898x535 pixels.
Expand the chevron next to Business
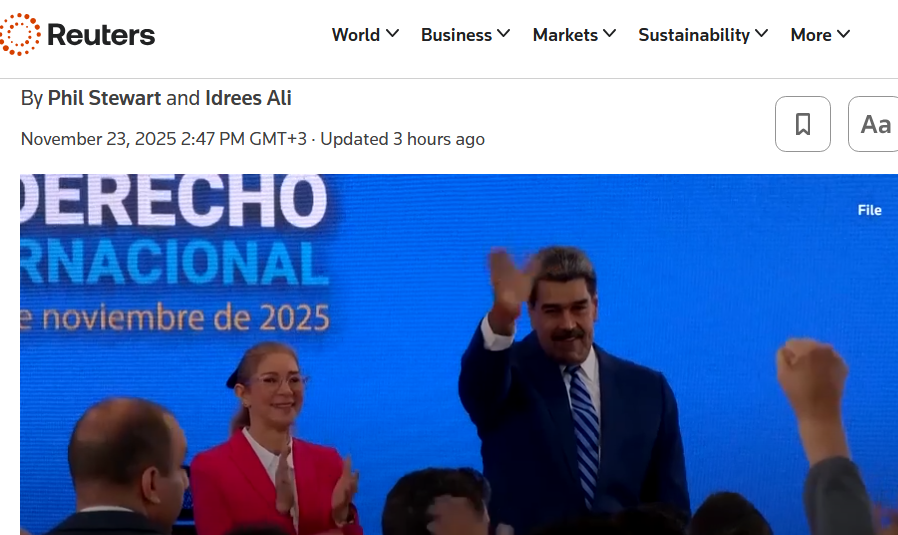(503, 34)
